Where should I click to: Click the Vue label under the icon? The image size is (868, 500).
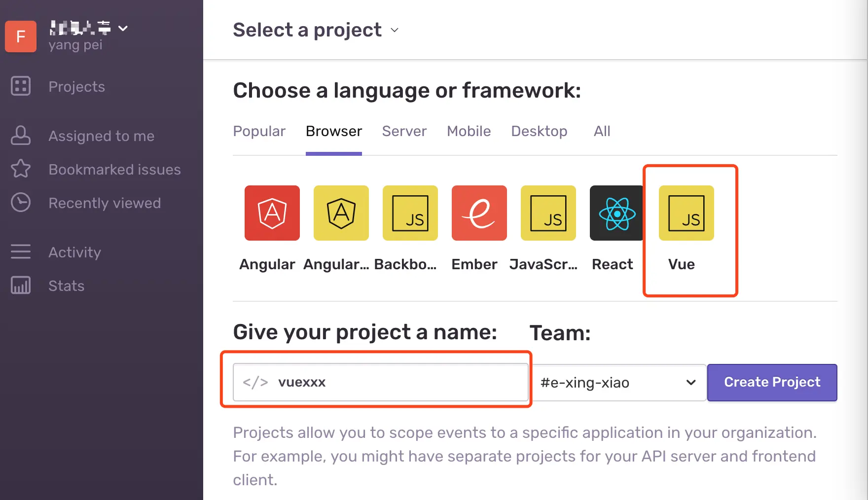click(x=682, y=264)
